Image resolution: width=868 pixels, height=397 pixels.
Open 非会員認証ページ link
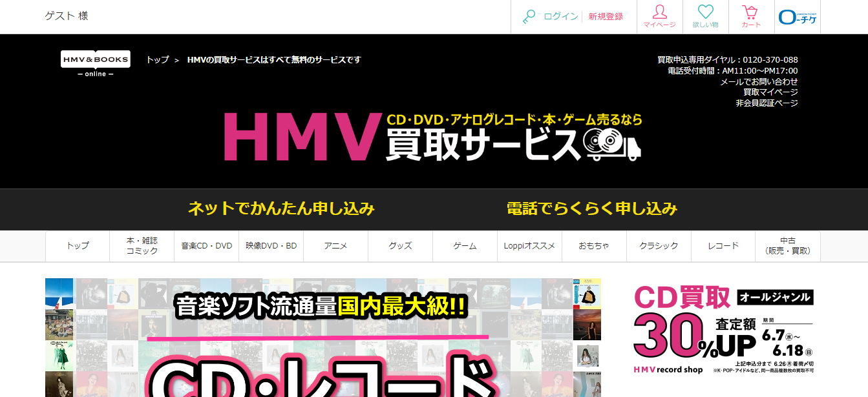(766, 103)
